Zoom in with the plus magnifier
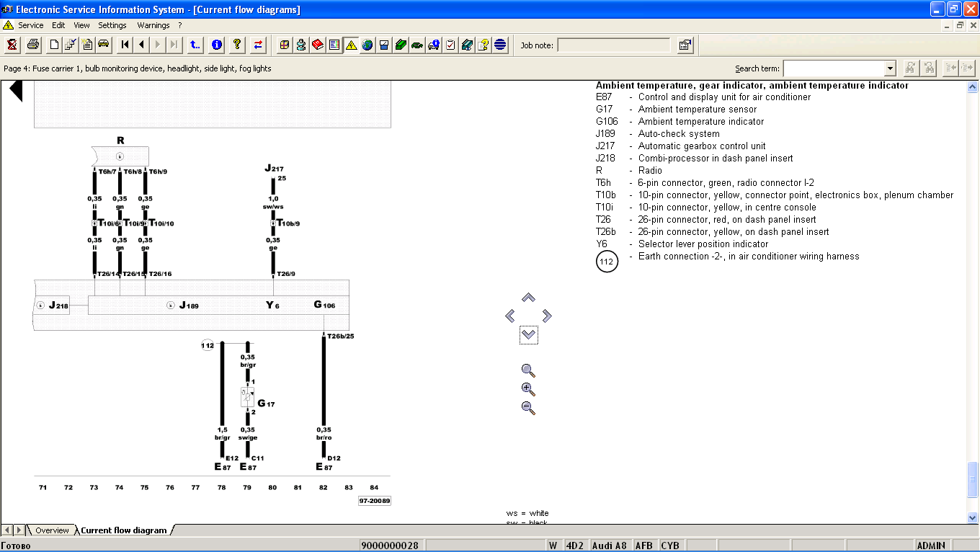The width and height of the screenshot is (980, 552). [x=528, y=389]
